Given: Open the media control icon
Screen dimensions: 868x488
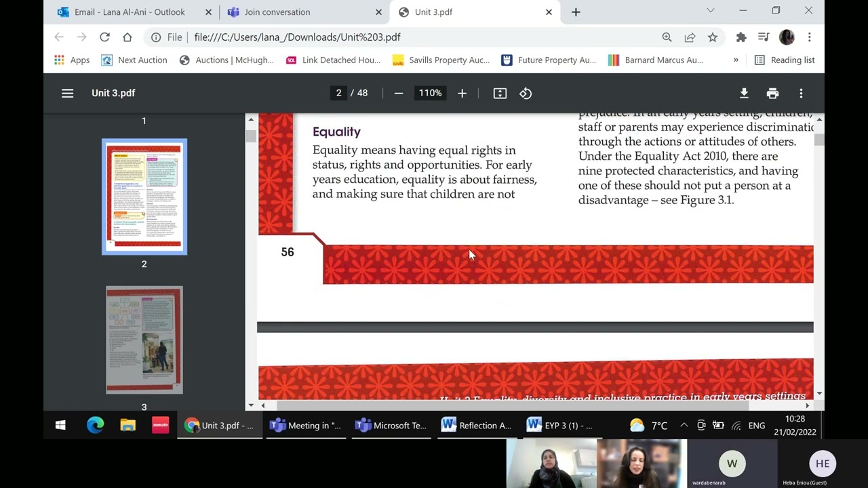Looking at the screenshot, I should pyautogui.click(x=764, y=37).
